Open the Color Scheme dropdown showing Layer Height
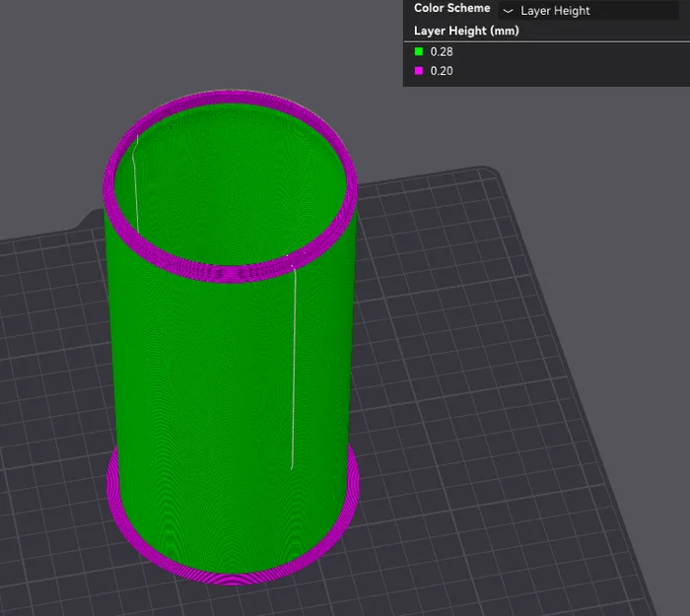Image resolution: width=690 pixels, height=616 pixels. click(x=588, y=11)
